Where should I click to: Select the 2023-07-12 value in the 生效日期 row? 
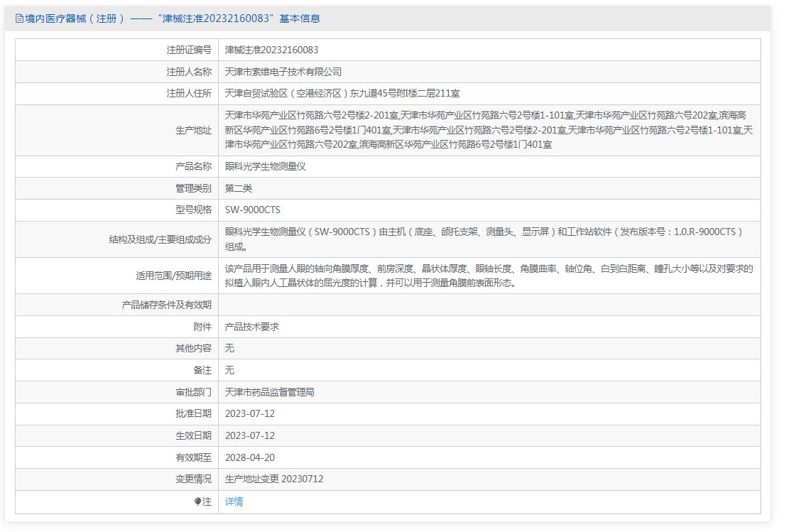point(249,435)
